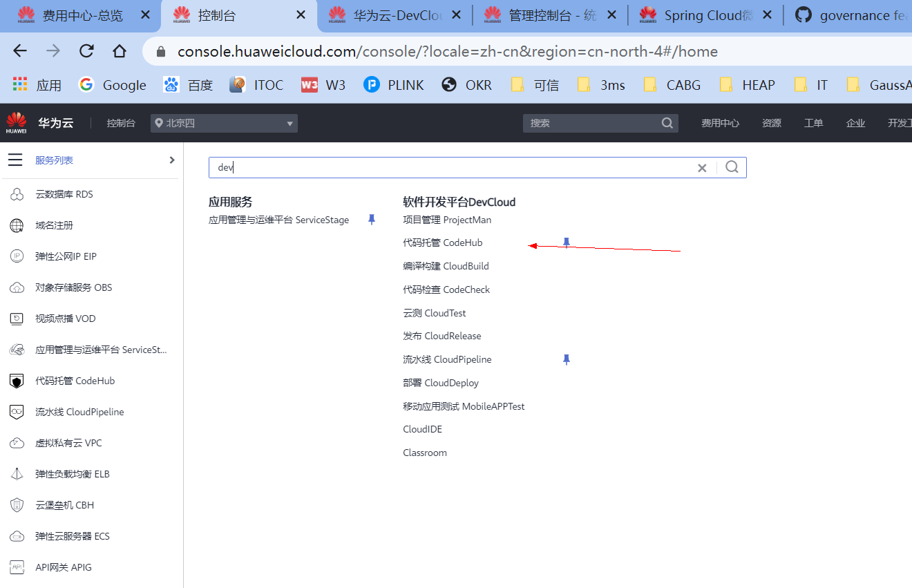Click the Huawei logo in the console header
Viewport: 912px width, 588px height.
16,123
